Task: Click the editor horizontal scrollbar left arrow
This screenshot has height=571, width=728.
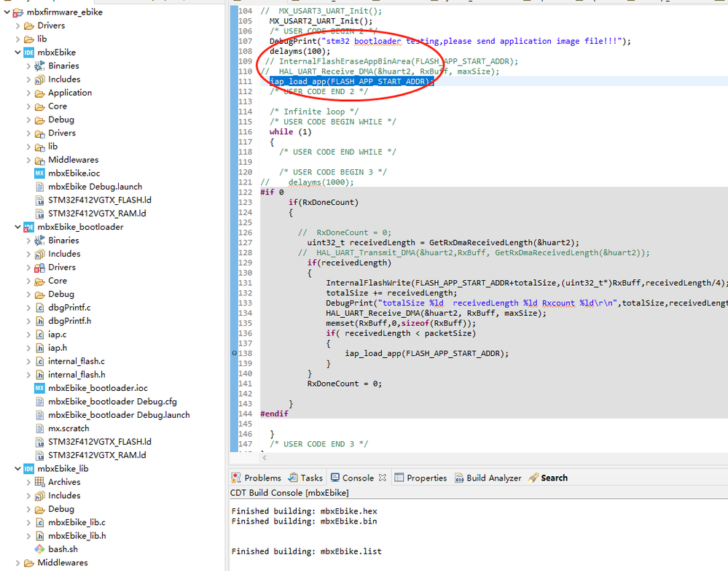Action: 265,458
